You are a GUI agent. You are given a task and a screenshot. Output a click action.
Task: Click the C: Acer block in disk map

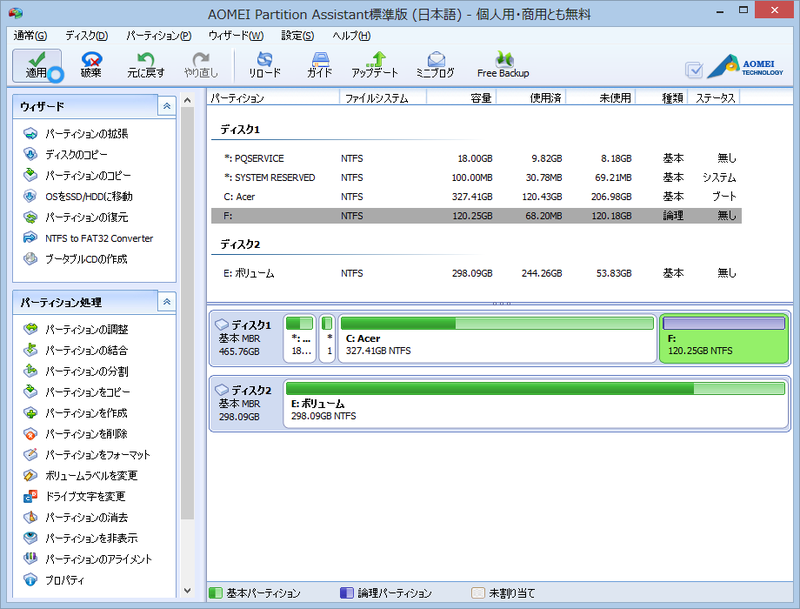tap(497, 338)
